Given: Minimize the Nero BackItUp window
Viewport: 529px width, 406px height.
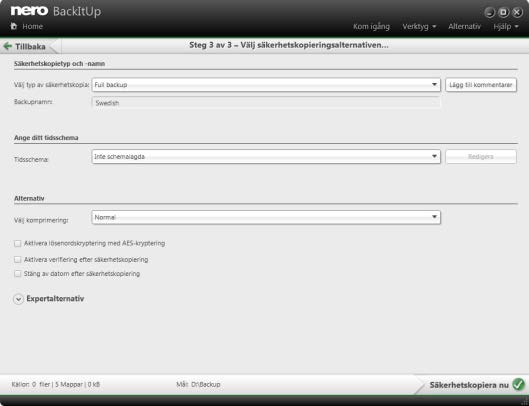Looking at the screenshot, I should tap(490, 12).
